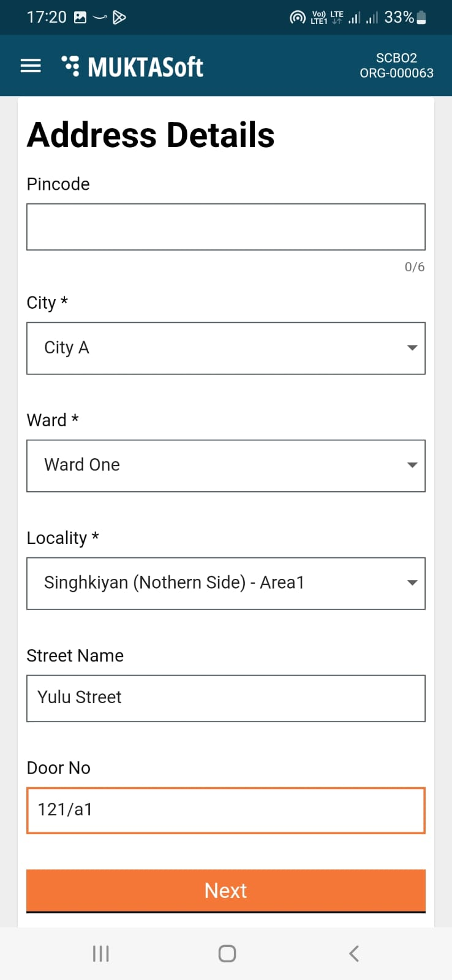Screen dimensions: 452x980
Task: Expand the City dropdown arrow
Action: point(412,348)
